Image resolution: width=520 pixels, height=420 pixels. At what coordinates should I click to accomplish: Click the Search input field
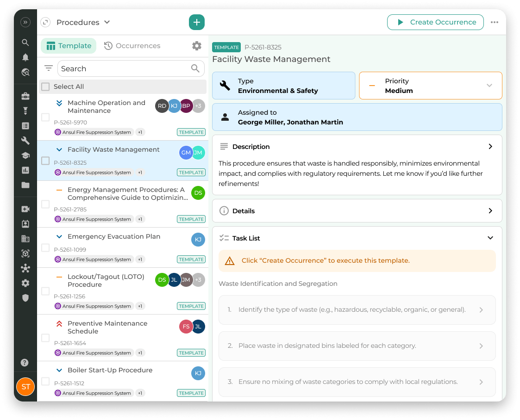click(x=131, y=68)
